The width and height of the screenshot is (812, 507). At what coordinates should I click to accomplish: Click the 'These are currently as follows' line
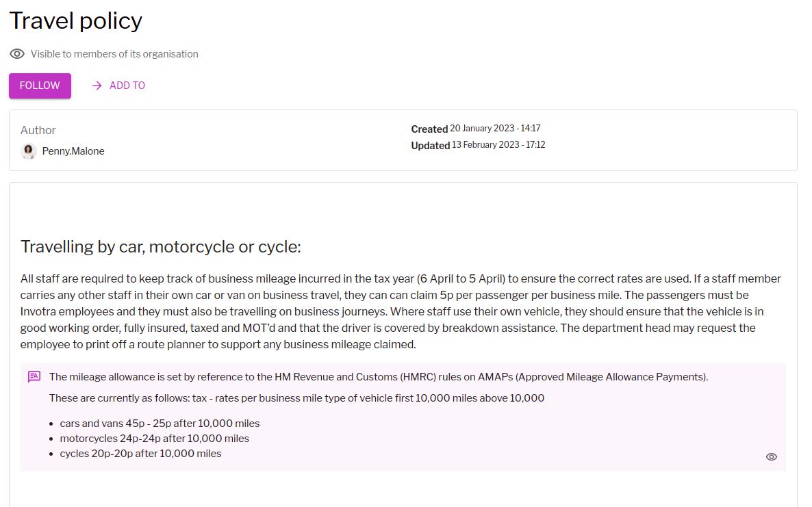click(x=296, y=398)
